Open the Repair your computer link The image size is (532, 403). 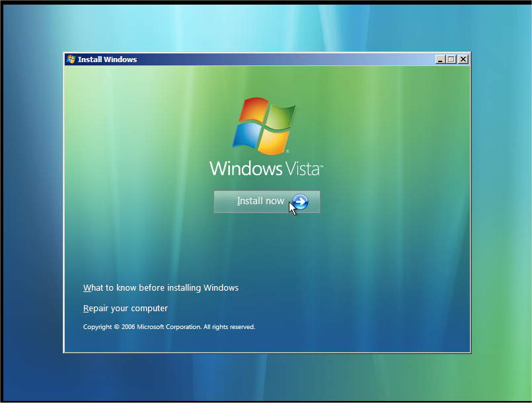pos(126,309)
